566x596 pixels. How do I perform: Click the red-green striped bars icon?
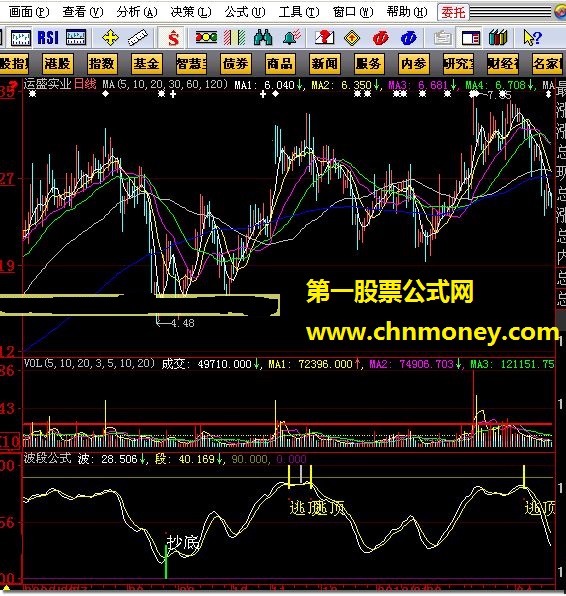click(234, 38)
